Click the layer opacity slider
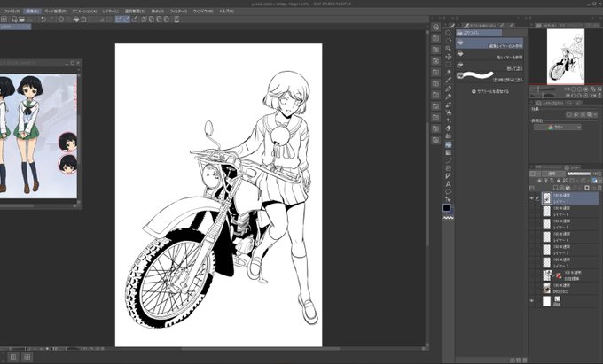The width and height of the screenshot is (603, 364). click(579, 174)
